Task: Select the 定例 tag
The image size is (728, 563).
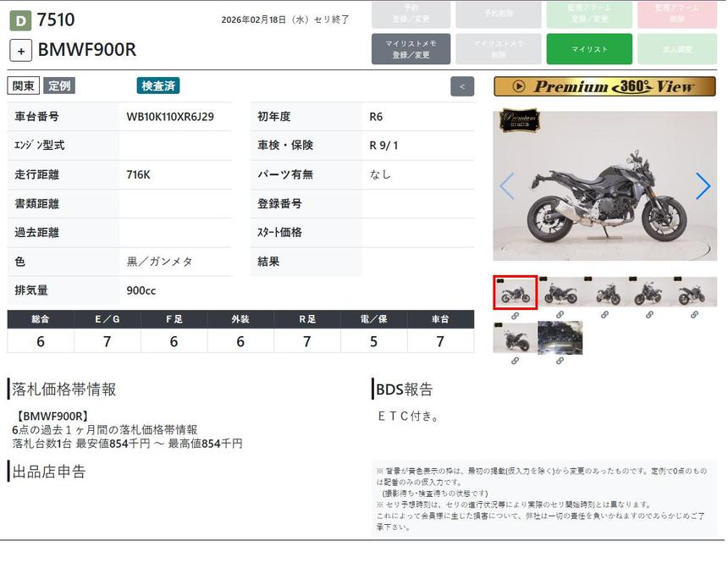Action: pos(59,86)
